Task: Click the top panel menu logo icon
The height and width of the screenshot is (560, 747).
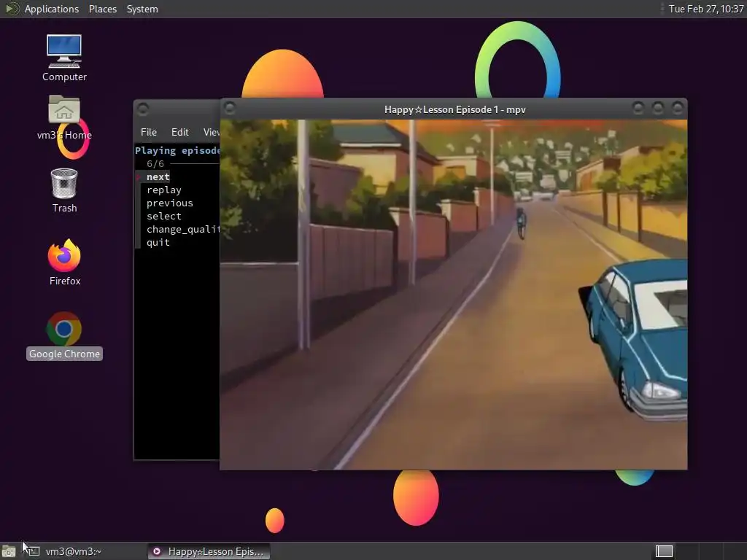Action: tap(11, 9)
